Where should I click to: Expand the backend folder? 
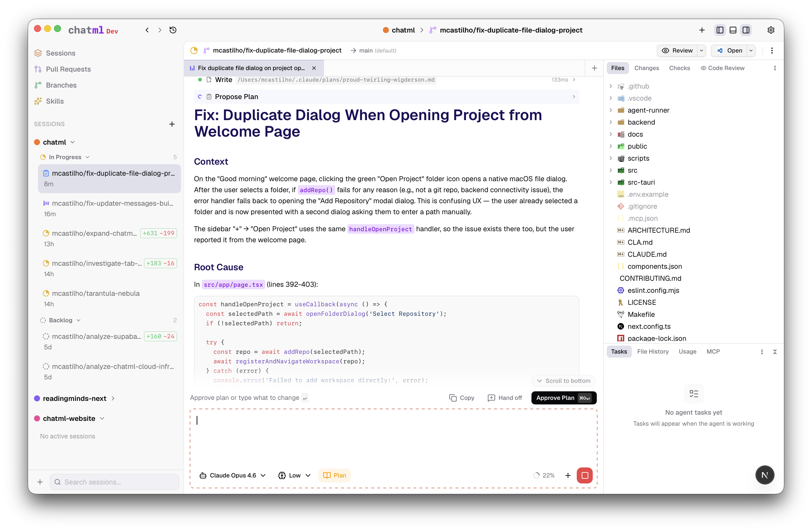641,122
